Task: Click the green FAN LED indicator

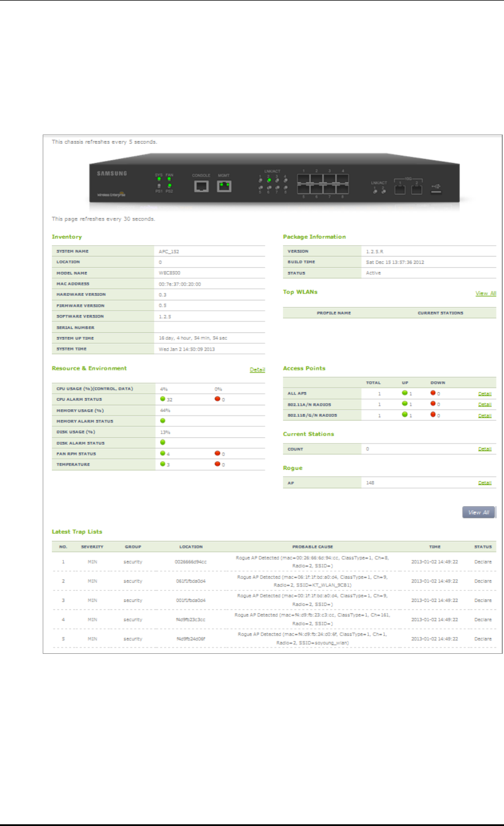Action: (x=169, y=178)
